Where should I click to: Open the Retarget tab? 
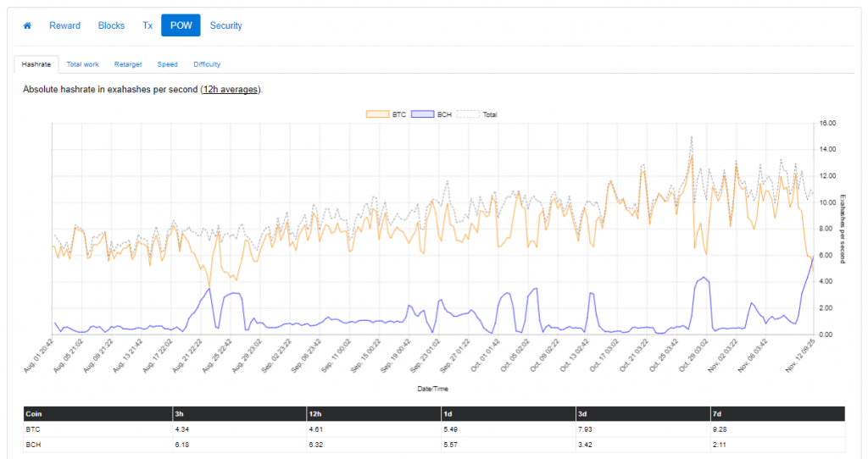click(128, 64)
